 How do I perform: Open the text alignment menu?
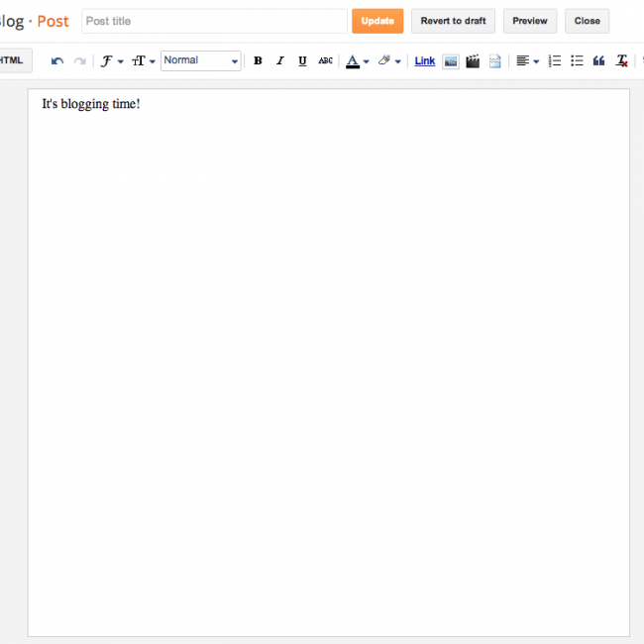(x=527, y=61)
